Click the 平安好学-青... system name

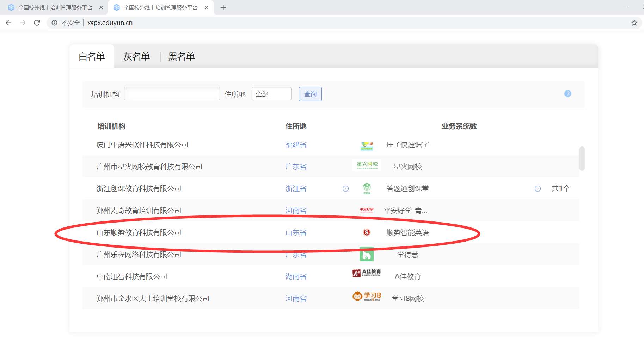[405, 211]
